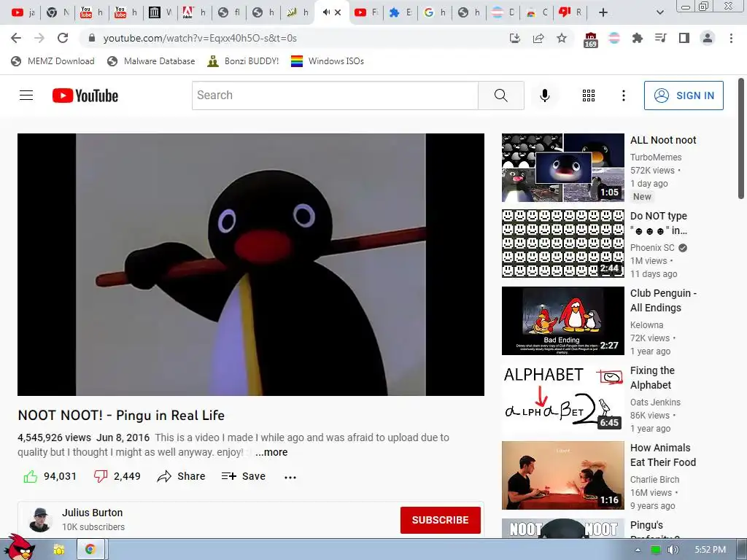Open Chrome in the taskbar
The width and height of the screenshot is (747, 560).
pyautogui.click(x=90, y=550)
